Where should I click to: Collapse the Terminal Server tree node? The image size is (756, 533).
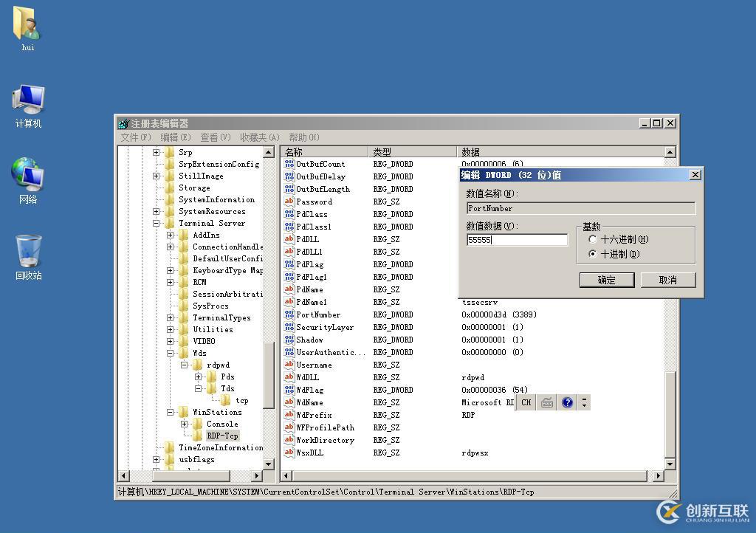point(157,223)
